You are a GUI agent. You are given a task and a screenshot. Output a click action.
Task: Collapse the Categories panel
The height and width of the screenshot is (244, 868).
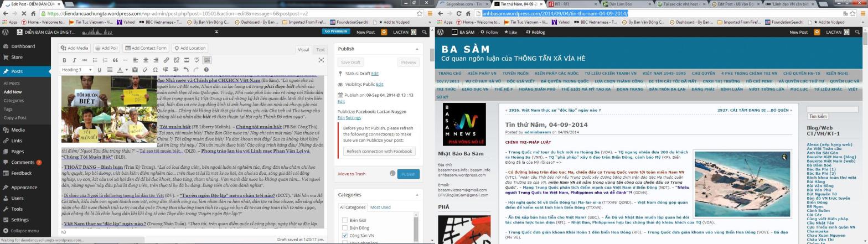(417, 195)
